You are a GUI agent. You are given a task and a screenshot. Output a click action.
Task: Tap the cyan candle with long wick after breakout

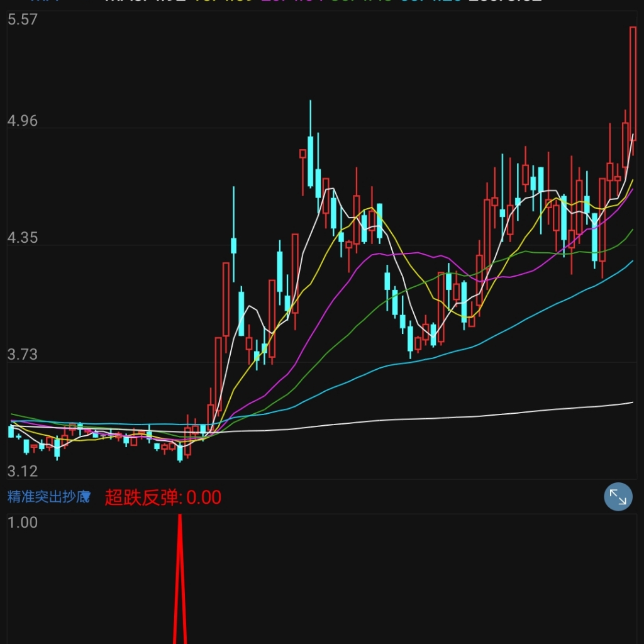[x=234, y=244]
